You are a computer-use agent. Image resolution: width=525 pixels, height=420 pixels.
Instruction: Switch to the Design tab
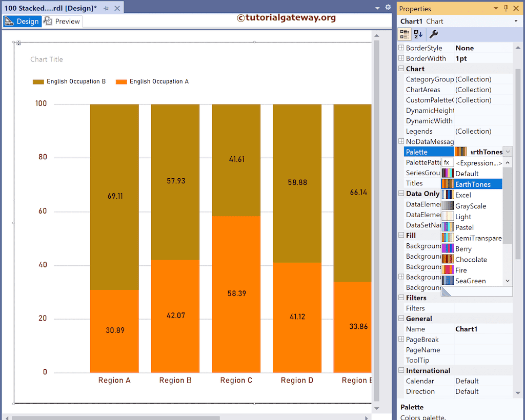22,22
